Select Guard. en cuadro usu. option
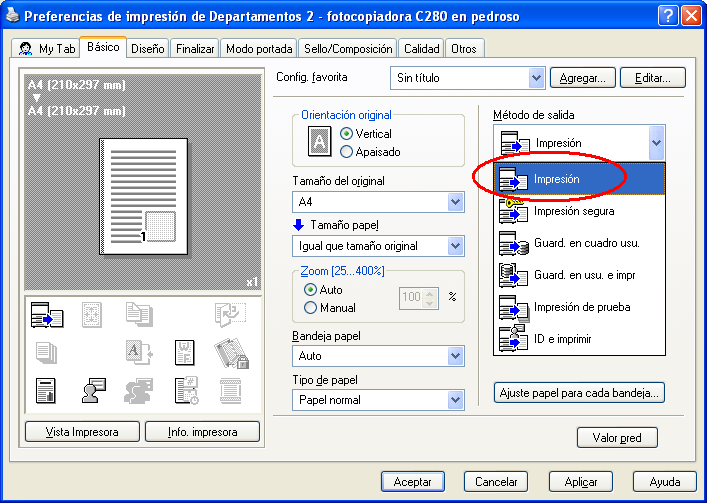The image size is (707, 503). [579, 243]
